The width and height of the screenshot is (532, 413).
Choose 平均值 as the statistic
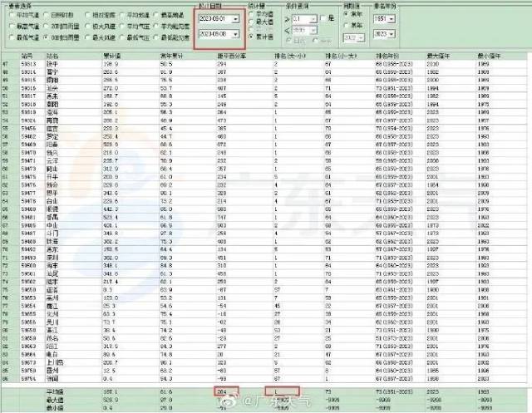[251, 14]
